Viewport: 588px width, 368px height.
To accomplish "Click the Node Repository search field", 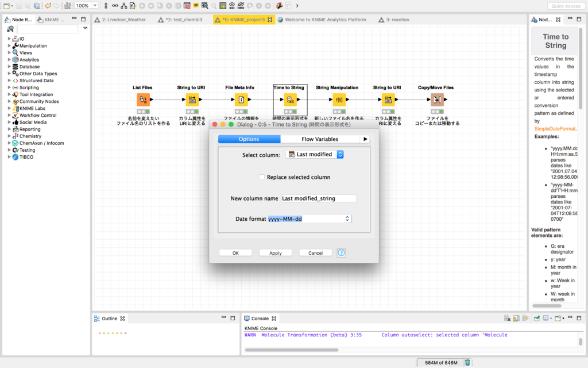I will [x=48, y=29].
